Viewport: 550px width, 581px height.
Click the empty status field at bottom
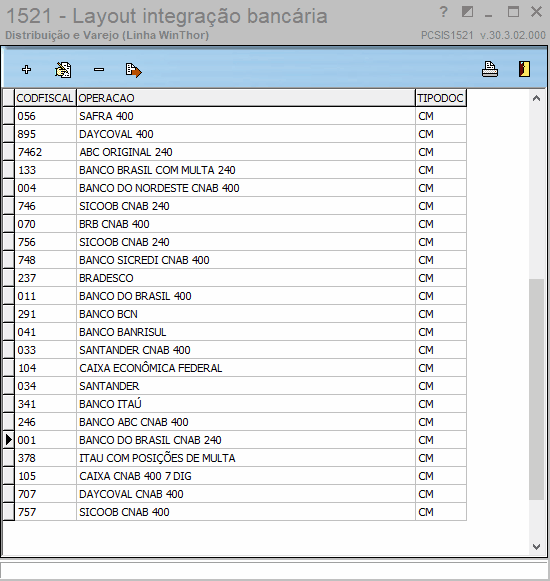(274, 570)
